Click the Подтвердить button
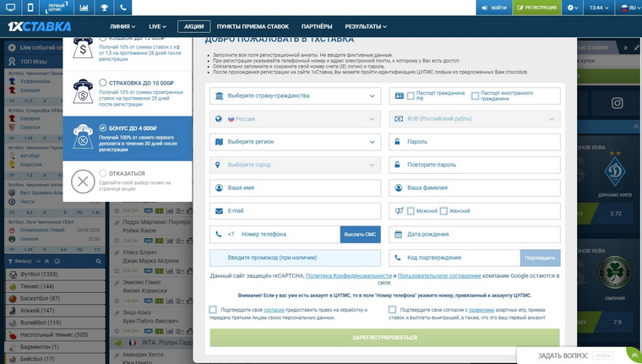 click(x=540, y=258)
